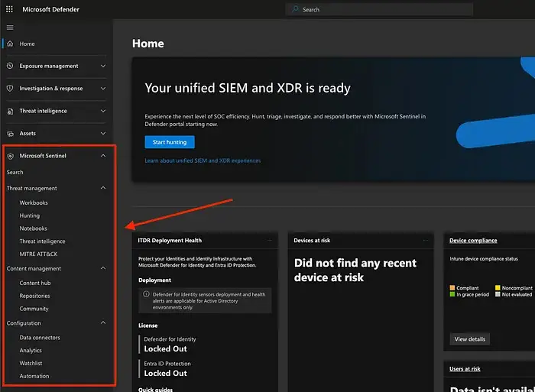Click the Microsoft Defender title
The height and width of the screenshot is (392, 535).
(51, 9)
